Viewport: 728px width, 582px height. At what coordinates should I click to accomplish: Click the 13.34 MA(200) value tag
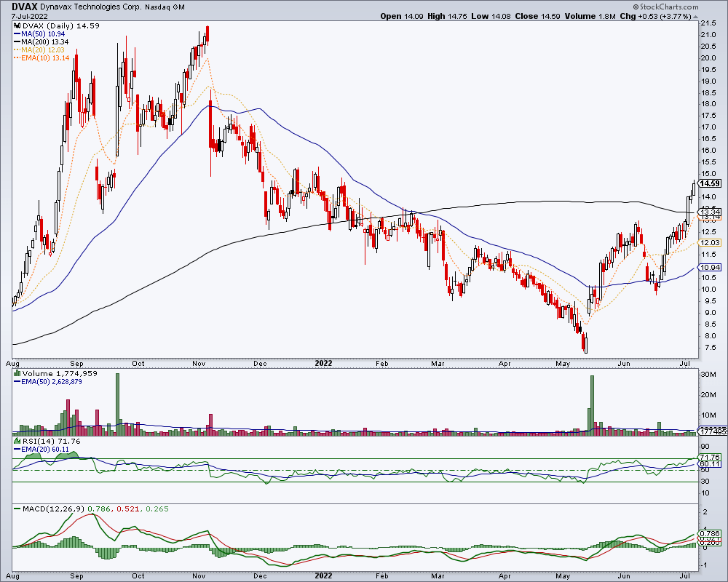tap(711, 212)
